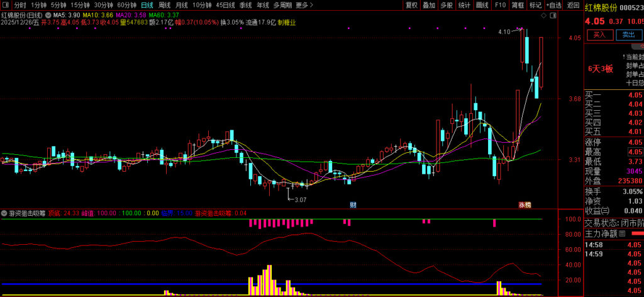Toggle 复权 price adjustment

point(411,4)
